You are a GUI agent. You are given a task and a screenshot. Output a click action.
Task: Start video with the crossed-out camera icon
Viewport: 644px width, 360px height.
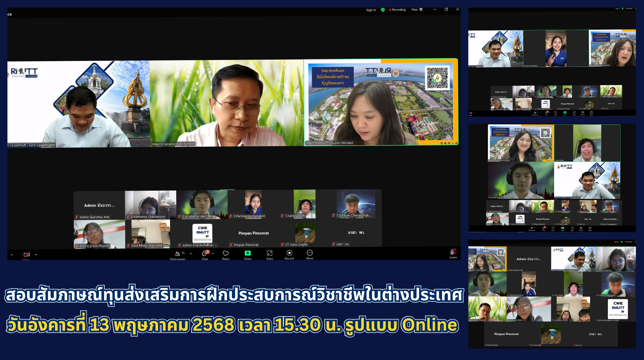tap(27, 255)
